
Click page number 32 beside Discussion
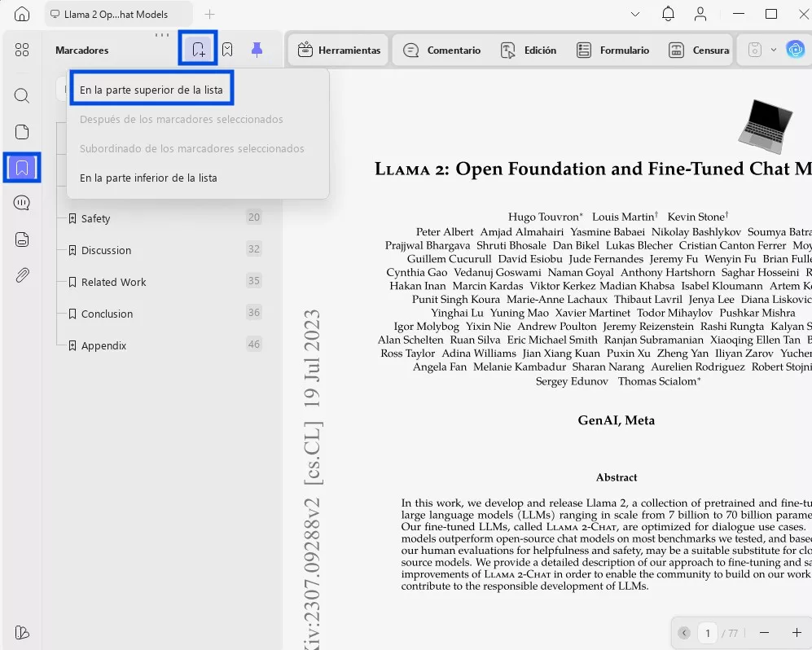tap(254, 249)
